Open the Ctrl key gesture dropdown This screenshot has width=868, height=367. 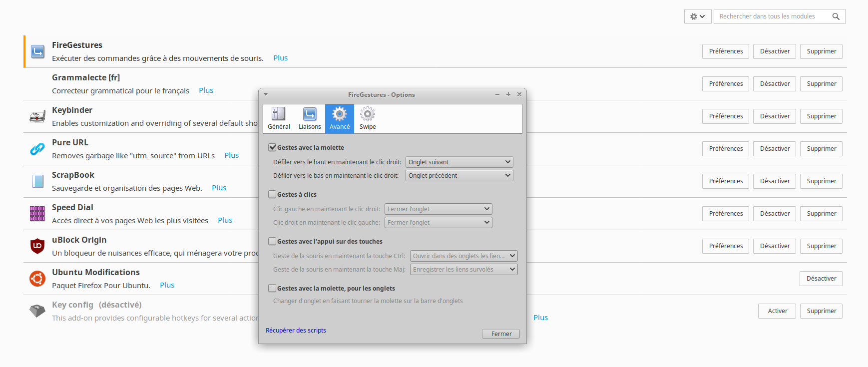(x=464, y=256)
